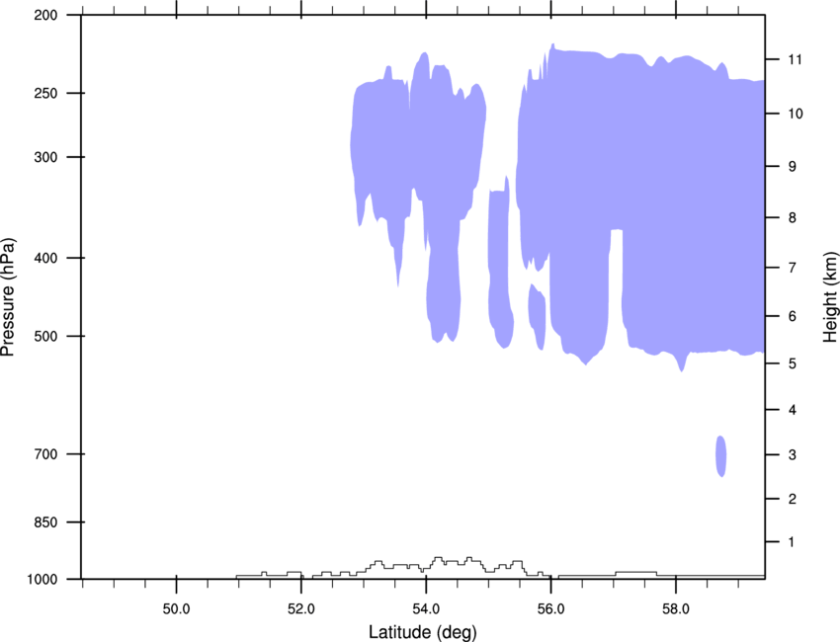The width and height of the screenshot is (840, 642).
Task: Click the 10 km height label
Action: (796, 114)
